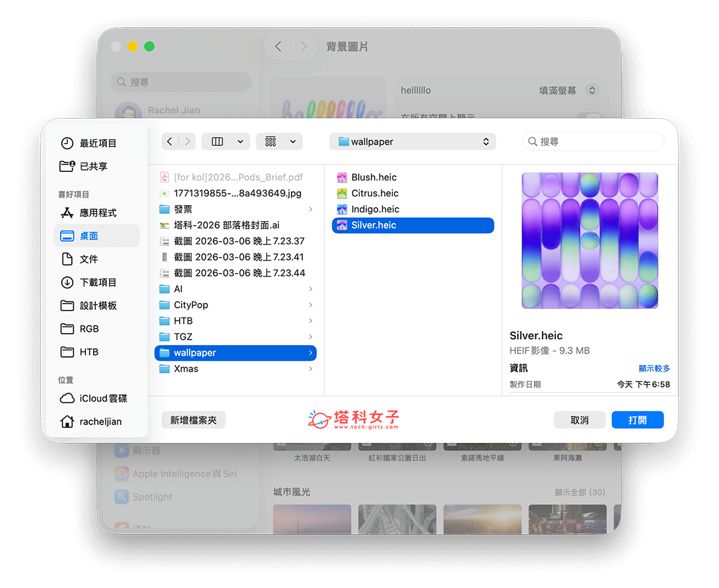Select 應用程式 under 喜好項目

click(x=98, y=212)
